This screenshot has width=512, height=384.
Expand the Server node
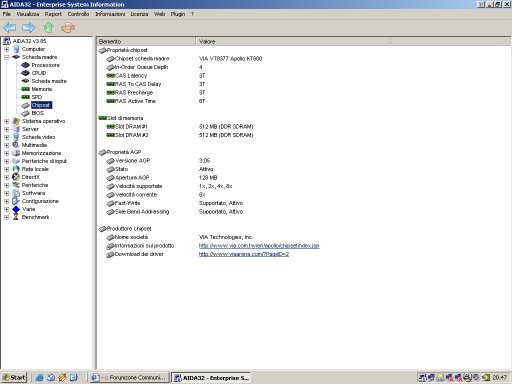click(x=6, y=129)
